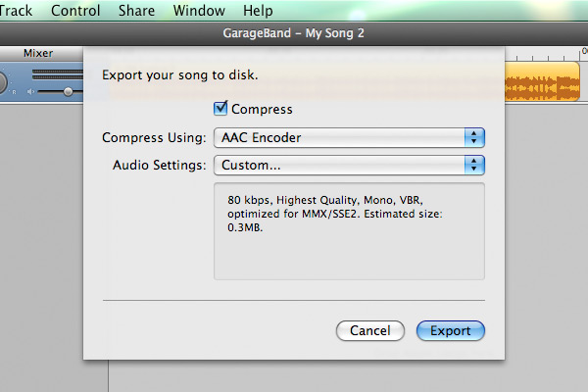Click the track volume slider knob
This screenshot has height=392, width=588.
[68, 91]
